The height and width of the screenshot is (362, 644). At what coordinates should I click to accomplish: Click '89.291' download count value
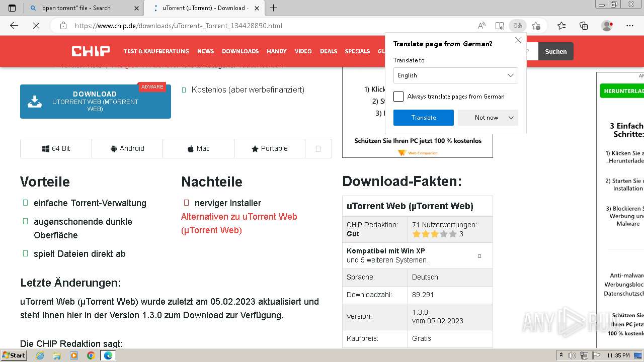point(423,295)
